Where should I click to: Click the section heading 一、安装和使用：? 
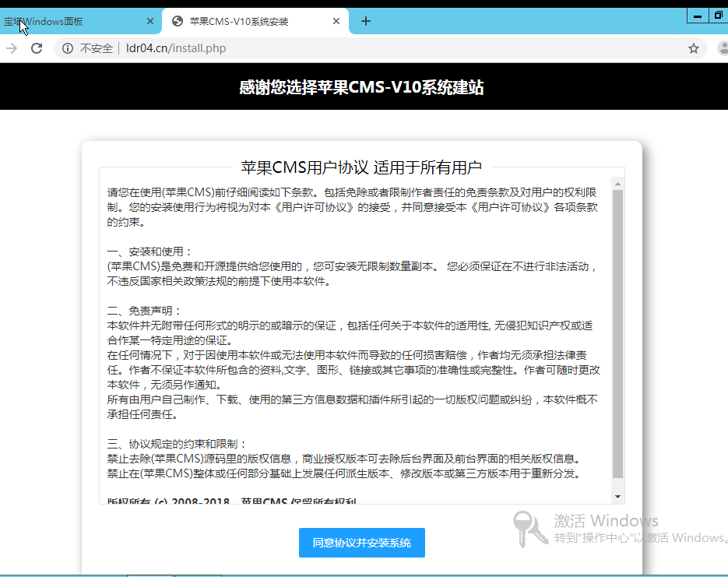click(150, 252)
